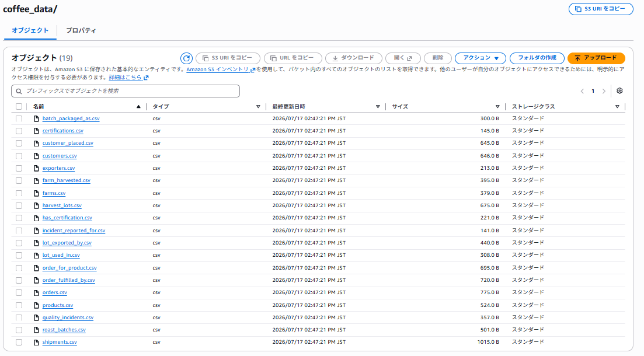Go to previous page arrow

pos(582,91)
